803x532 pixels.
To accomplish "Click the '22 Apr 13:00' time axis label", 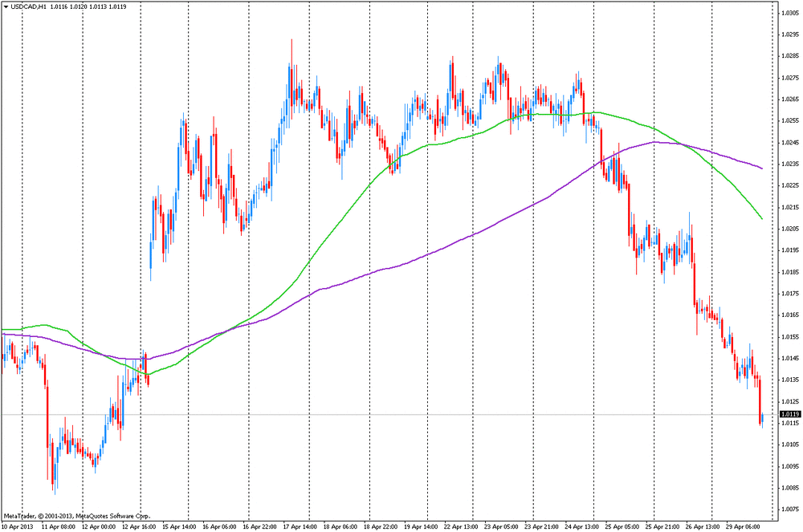I will point(461,526).
